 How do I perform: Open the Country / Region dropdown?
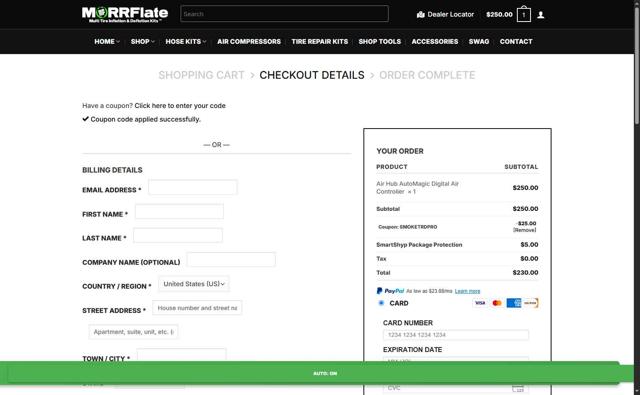click(194, 284)
